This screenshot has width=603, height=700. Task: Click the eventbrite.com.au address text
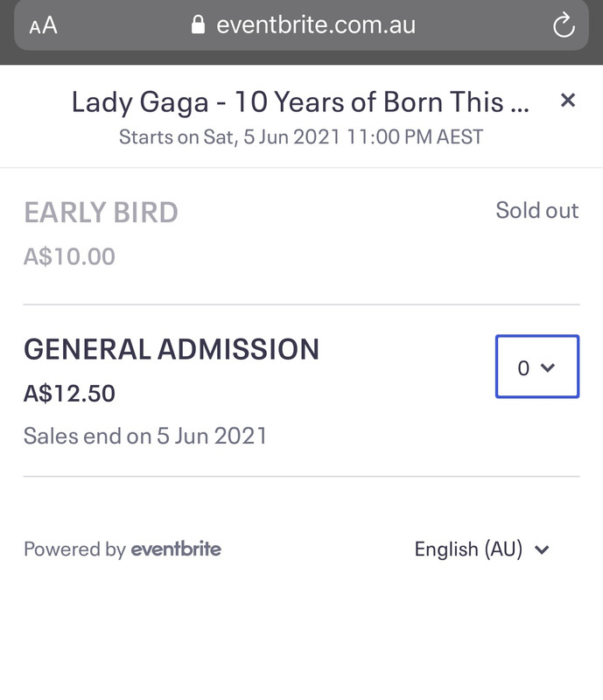click(x=316, y=24)
